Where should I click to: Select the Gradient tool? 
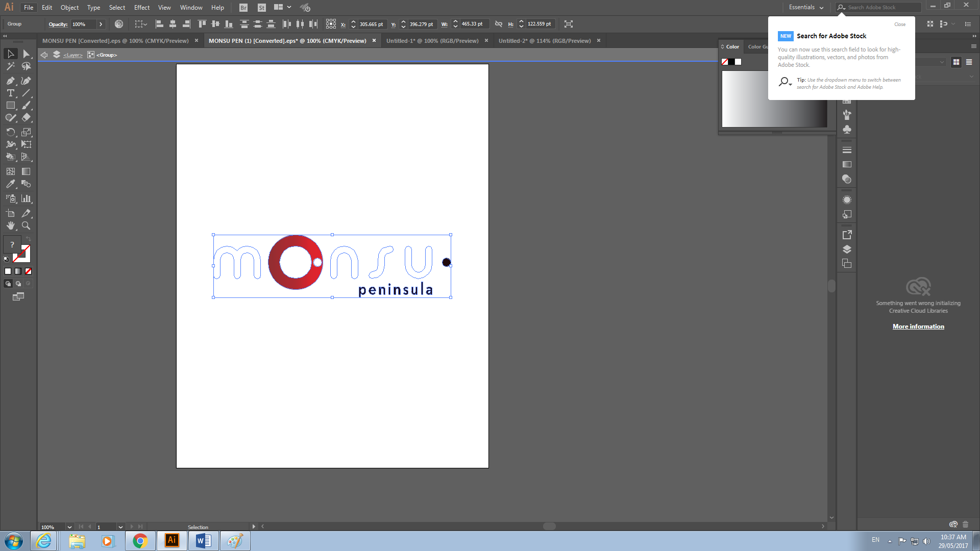[27, 171]
